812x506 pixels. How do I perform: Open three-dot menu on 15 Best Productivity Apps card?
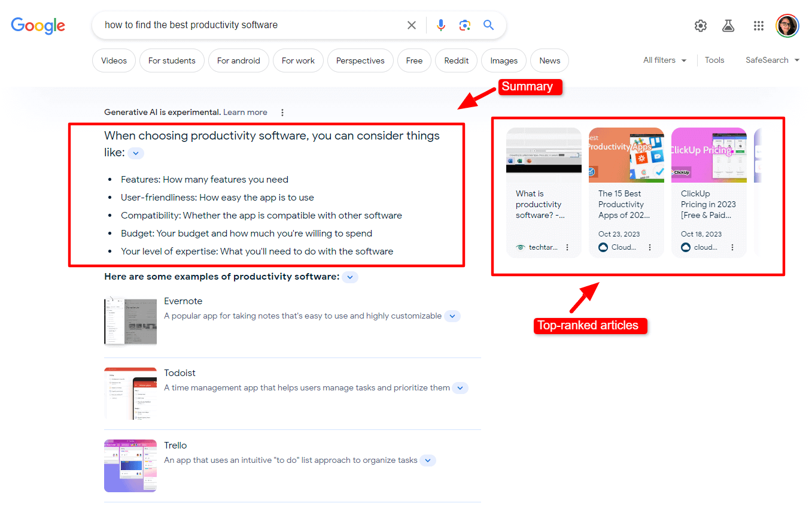coord(650,247)
